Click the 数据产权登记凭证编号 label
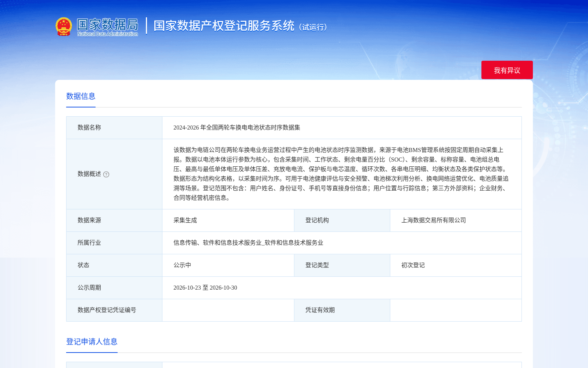Screen dimensions: 588x368 coord(107,310)
